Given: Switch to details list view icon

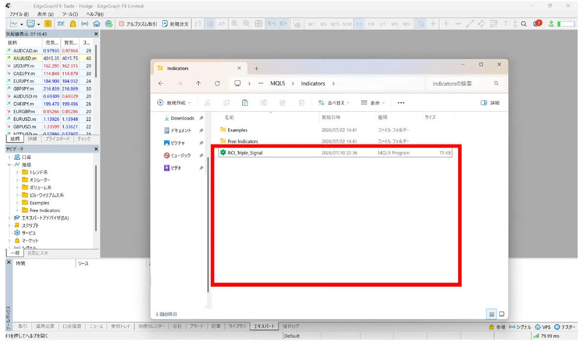Looking at the screenshot, I should 491,314.
